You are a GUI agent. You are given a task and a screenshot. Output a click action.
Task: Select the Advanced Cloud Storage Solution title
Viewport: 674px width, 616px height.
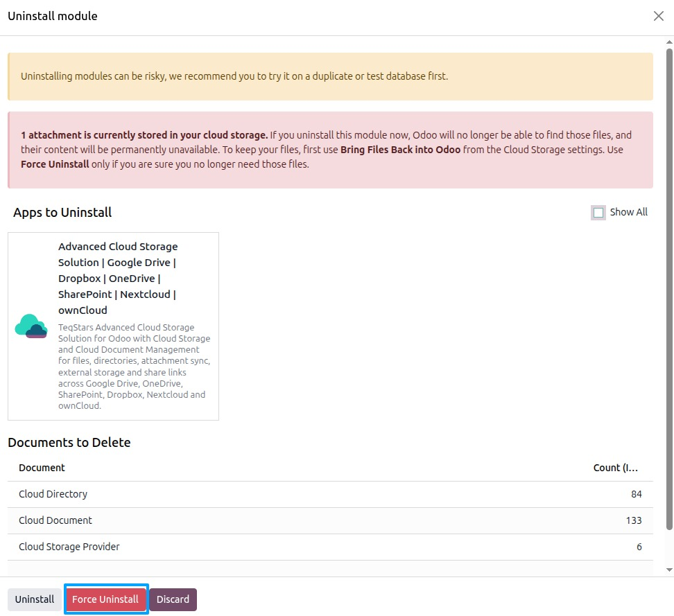[118, 278]
